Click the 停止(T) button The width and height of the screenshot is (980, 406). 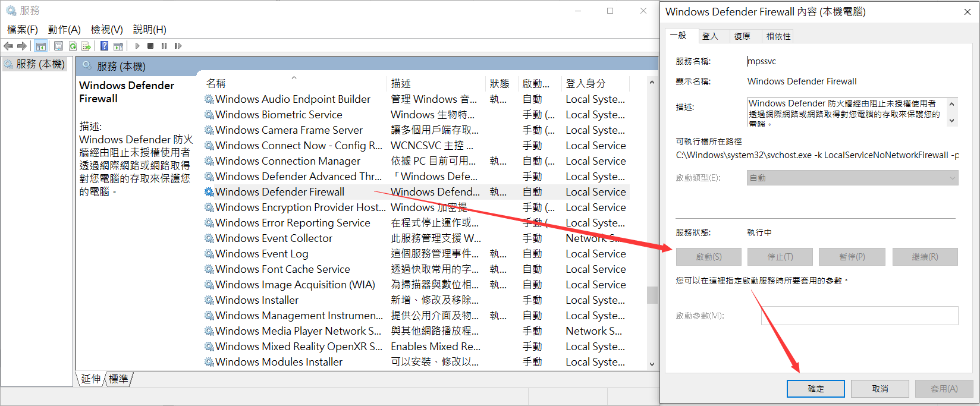coord(780,257)
